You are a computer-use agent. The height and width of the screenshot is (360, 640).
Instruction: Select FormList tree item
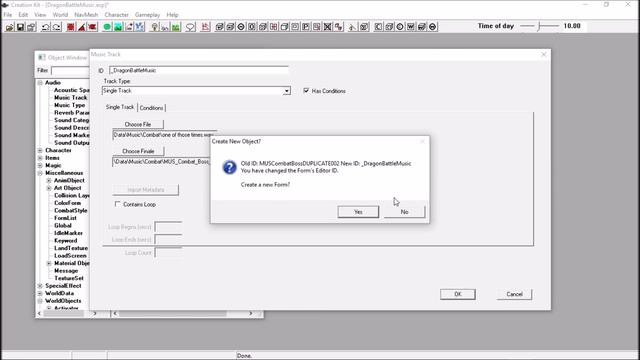click(65, 218)
